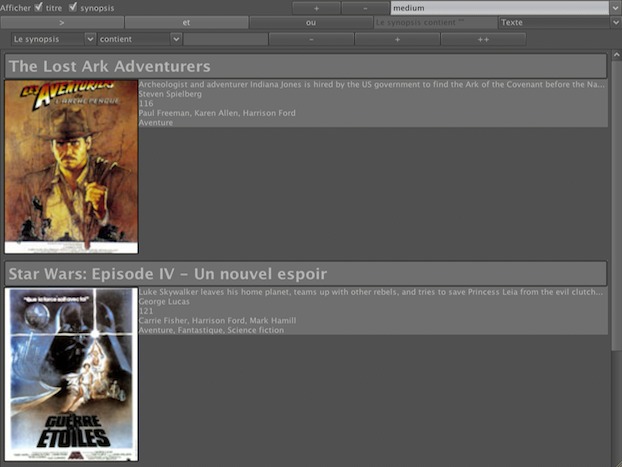Click the 'ou' operator button

pyautogui.click(x=311, y=23)
